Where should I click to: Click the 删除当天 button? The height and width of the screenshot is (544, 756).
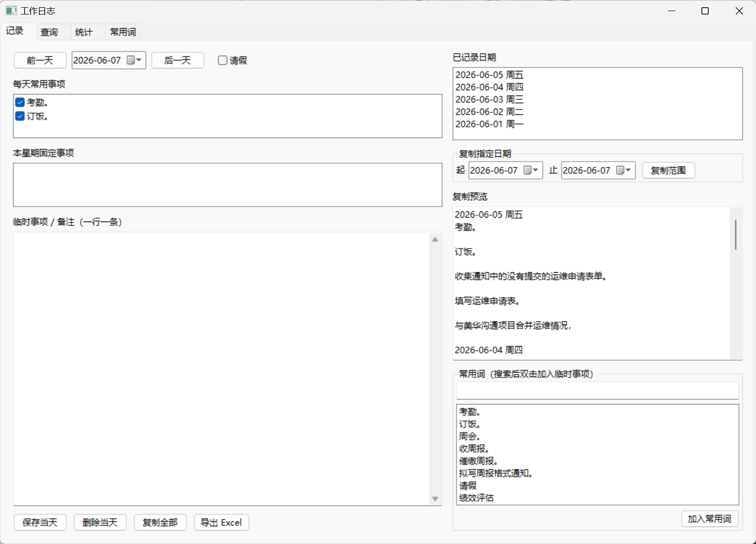[100, 522]
